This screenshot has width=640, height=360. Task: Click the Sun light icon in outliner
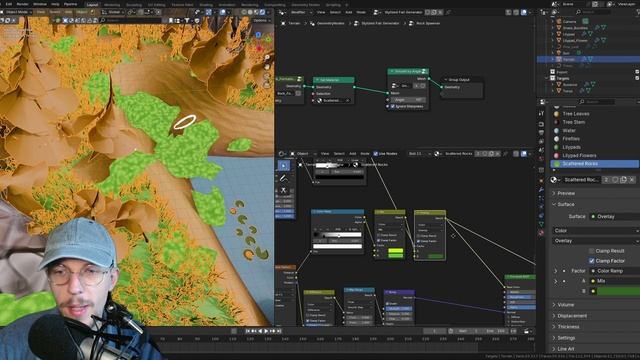pyautogui.click(x=559, y=53)
